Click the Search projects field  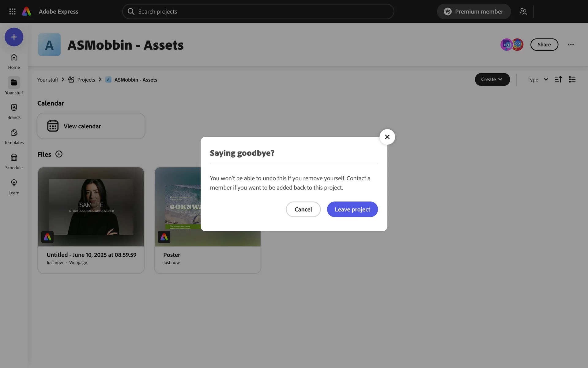point(258,11)
